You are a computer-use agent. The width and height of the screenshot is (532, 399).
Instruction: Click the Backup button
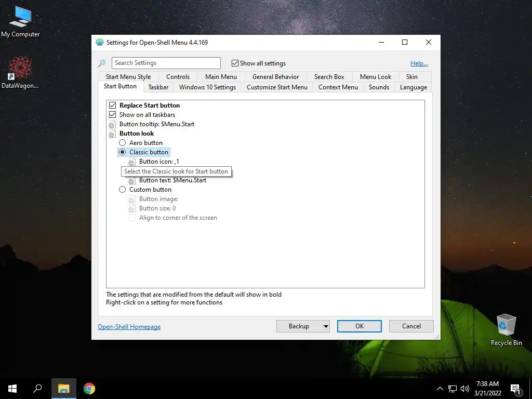click(299, 326)
